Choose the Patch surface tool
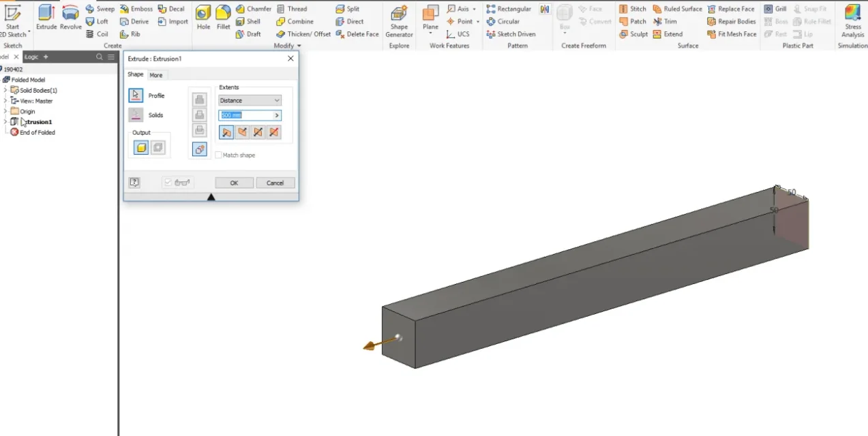The width and height of the screenshot is (868, 436). (633, 21)
